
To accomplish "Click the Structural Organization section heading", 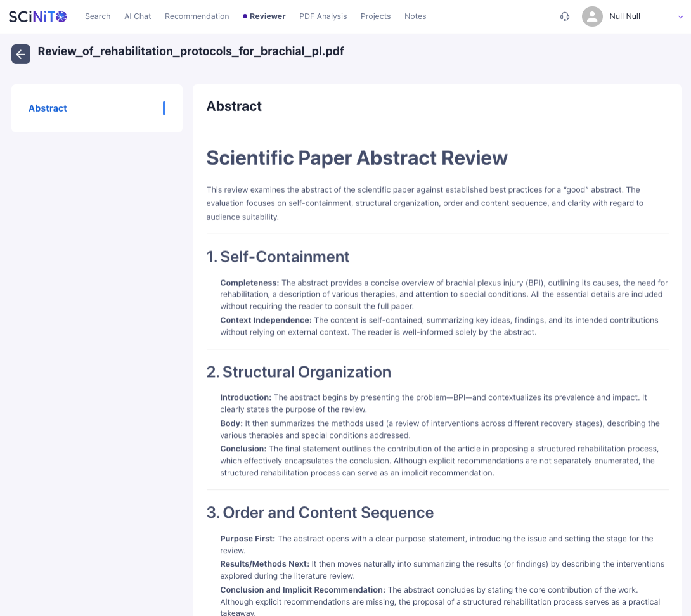I will tap(299, 372).
